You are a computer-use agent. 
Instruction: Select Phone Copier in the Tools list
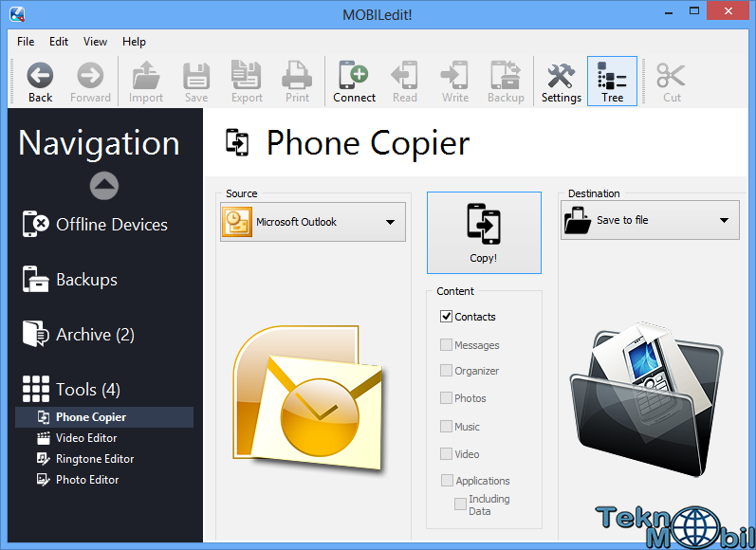pos(104,417)
